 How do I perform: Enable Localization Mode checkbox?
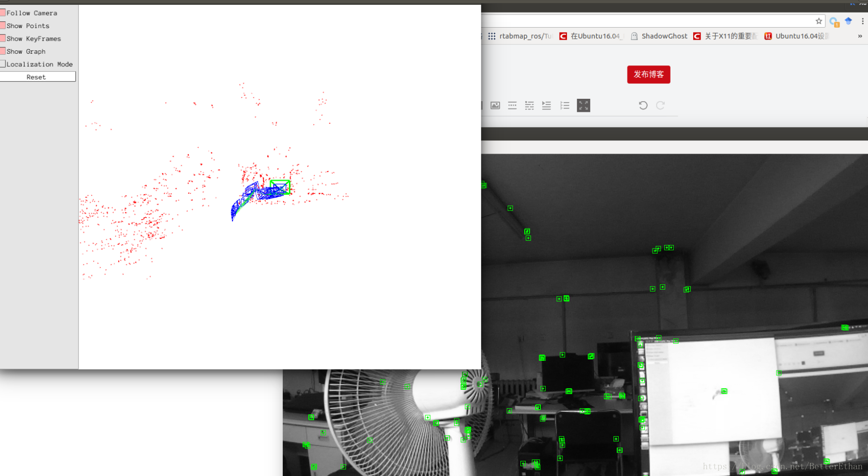point(3,64)
